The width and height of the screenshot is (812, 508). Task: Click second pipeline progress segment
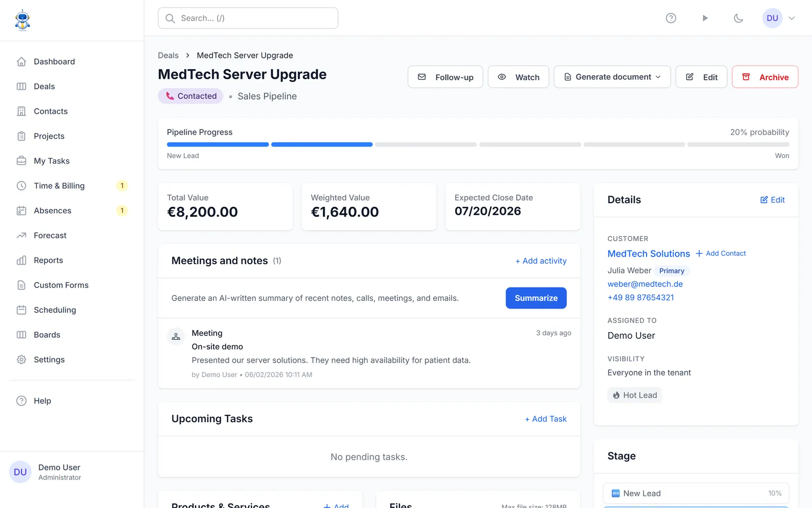(322, 145)
